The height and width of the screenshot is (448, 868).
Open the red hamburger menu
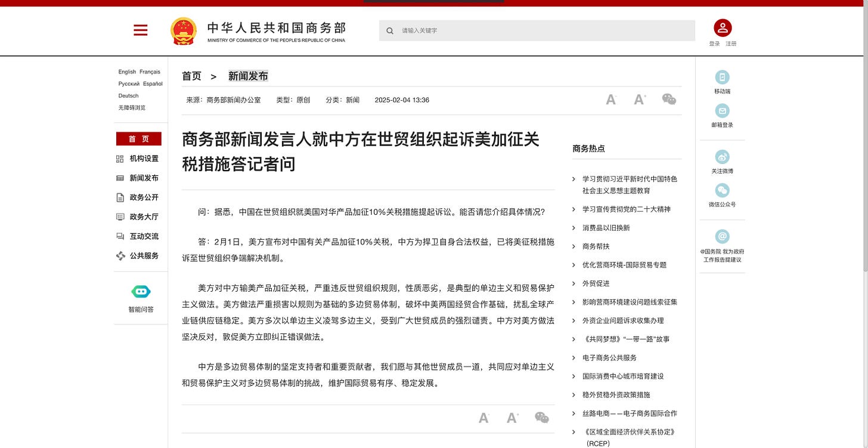141,30
